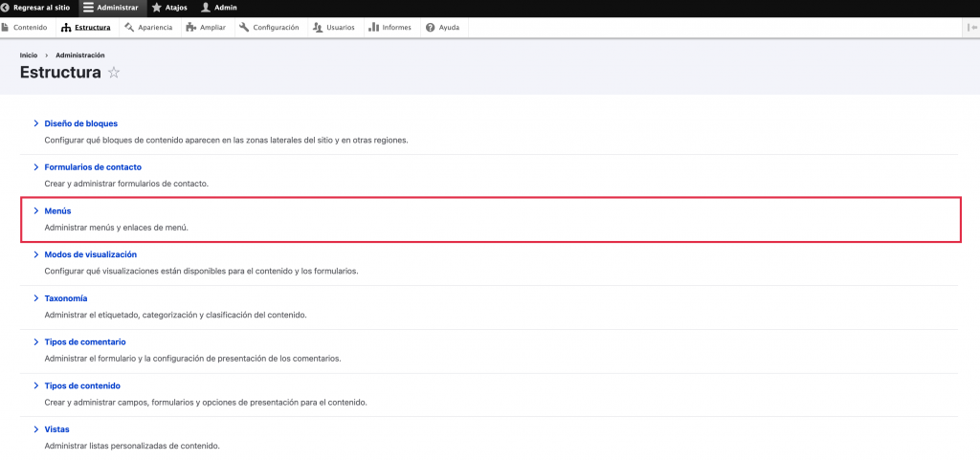Expand the Taxonomía chevron arrow
This screenshot has width=980, height=460.
(x=35, y=298)
